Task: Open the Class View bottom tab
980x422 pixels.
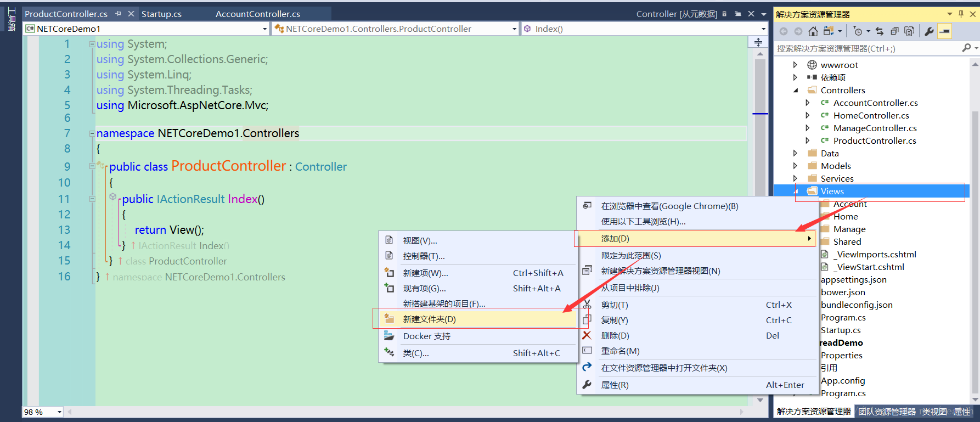Action: pyautogui.click(x=934, y=412)
